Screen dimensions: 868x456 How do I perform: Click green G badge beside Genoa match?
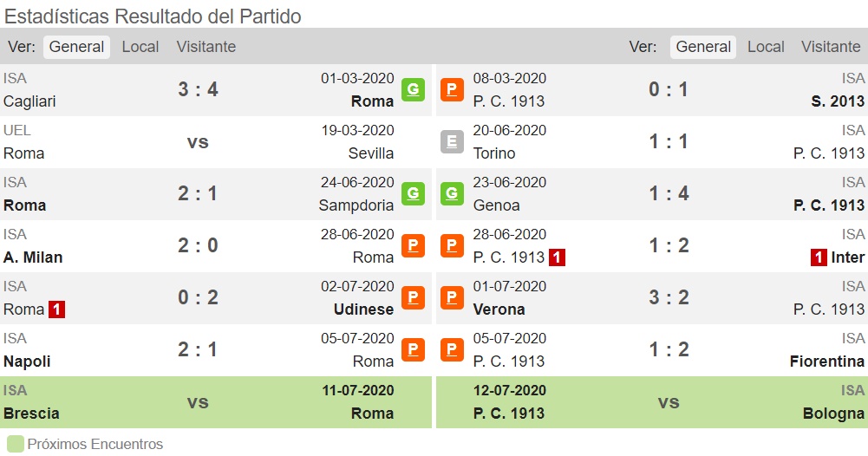coord(452,193)
